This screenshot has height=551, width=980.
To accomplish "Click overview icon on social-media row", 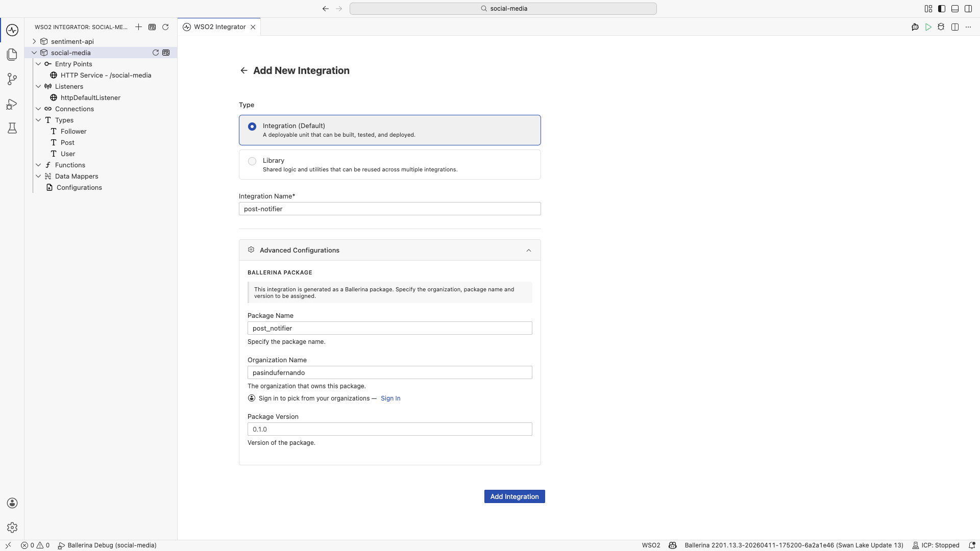I will click(166, 53).
